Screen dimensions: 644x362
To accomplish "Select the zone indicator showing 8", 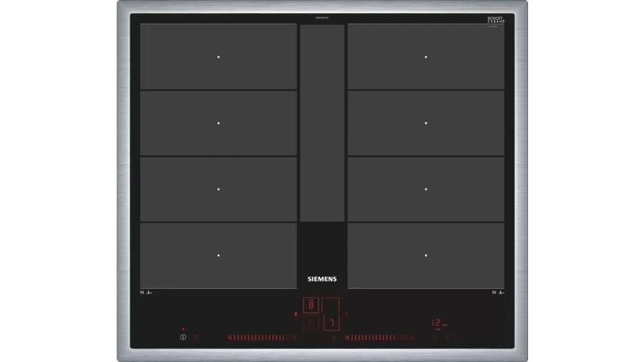I will tap(311, 306).
